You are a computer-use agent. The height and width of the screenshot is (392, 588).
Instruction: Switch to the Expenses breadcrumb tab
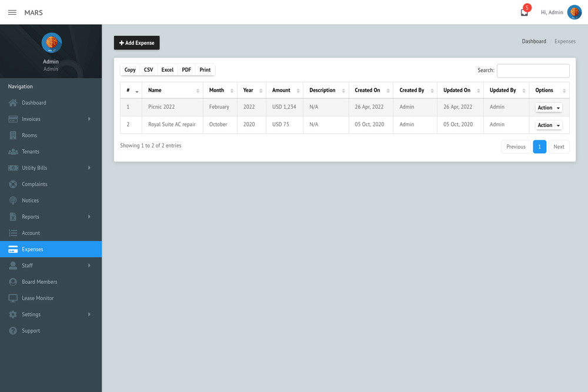coord(564,41)
